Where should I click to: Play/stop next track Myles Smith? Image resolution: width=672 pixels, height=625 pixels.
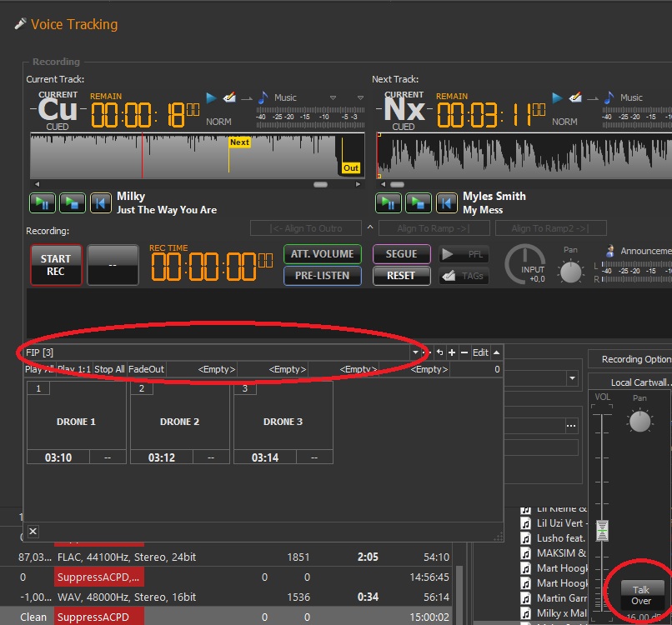[x=419, y=202]
